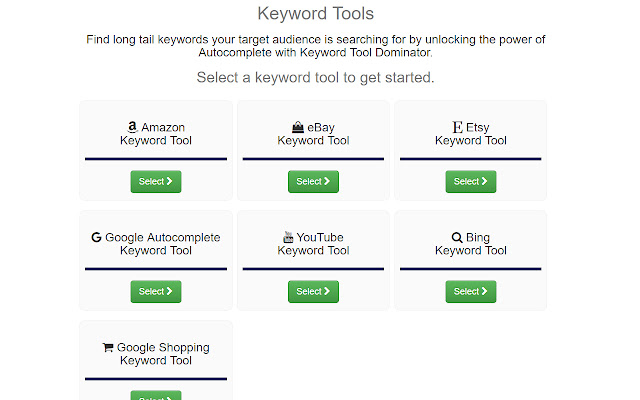Click the Etsy E logo icon

coord(457,127)
